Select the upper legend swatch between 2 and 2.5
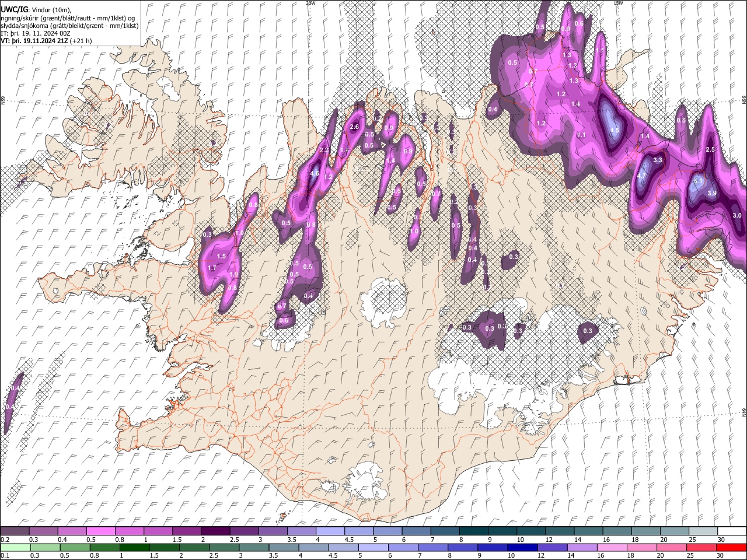Screen dimensions: 747x560 pyautogui.click(x=215, y=531)
